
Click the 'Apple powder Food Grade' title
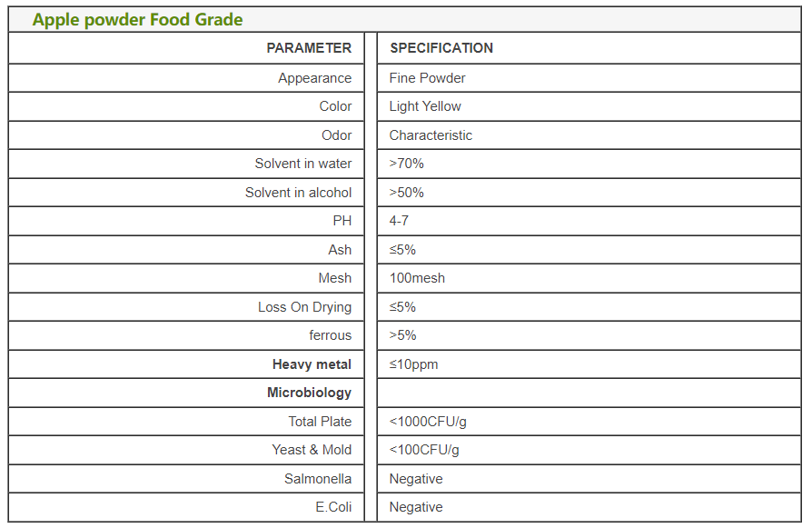click(137, 19)
